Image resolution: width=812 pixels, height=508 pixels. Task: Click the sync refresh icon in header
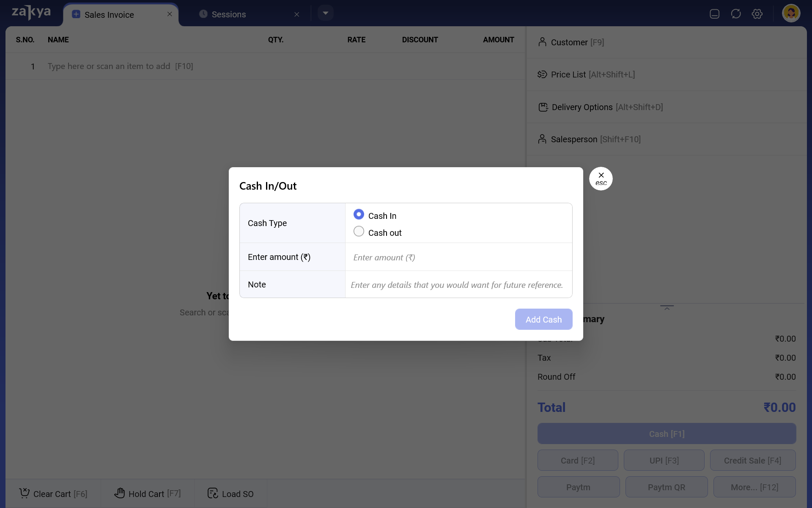pyautogui.click(x=736, y=14)
